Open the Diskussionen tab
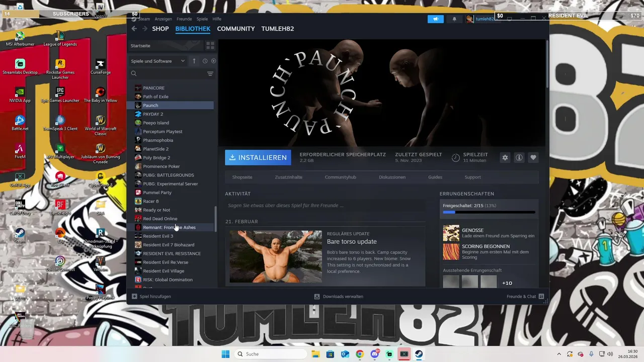The height and width of the screenshot is (362, 644). (392, 177)
